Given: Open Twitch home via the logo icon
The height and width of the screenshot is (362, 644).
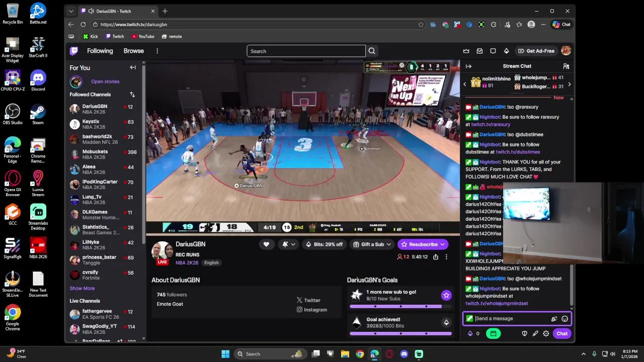Looking at the screenshot, I should click(74, 51).
